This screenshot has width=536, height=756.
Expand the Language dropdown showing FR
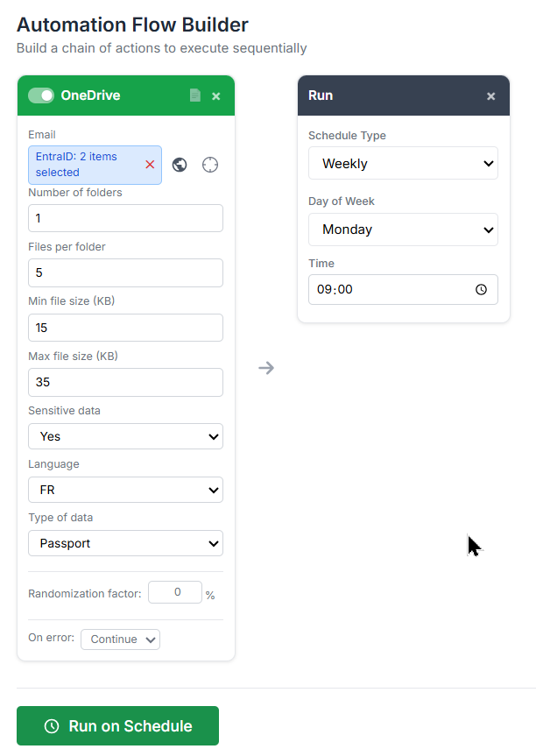tap(125, 490)
